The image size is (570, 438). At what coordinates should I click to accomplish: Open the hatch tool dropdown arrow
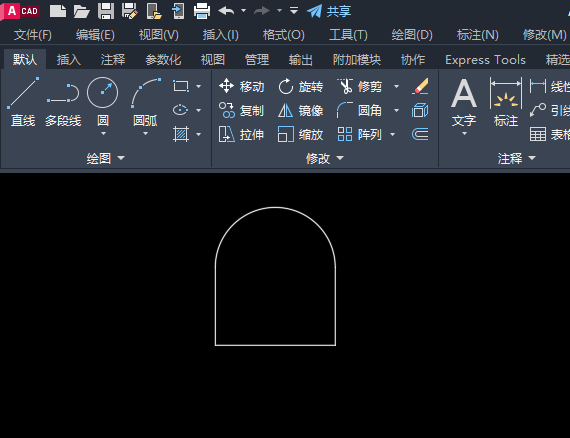click(198, 134)
